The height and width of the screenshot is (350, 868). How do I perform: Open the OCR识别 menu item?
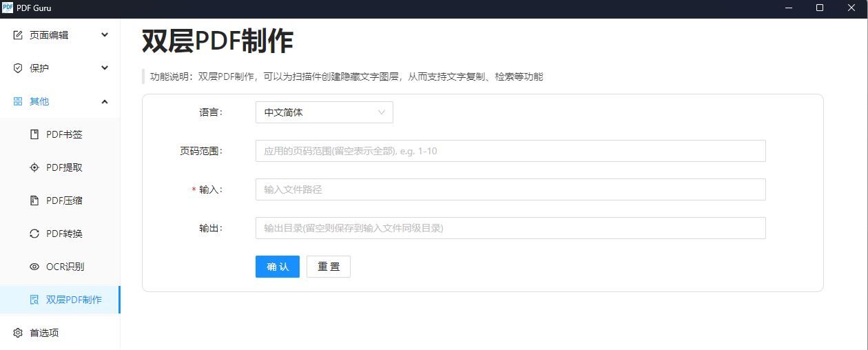click(x=60, y=267)
